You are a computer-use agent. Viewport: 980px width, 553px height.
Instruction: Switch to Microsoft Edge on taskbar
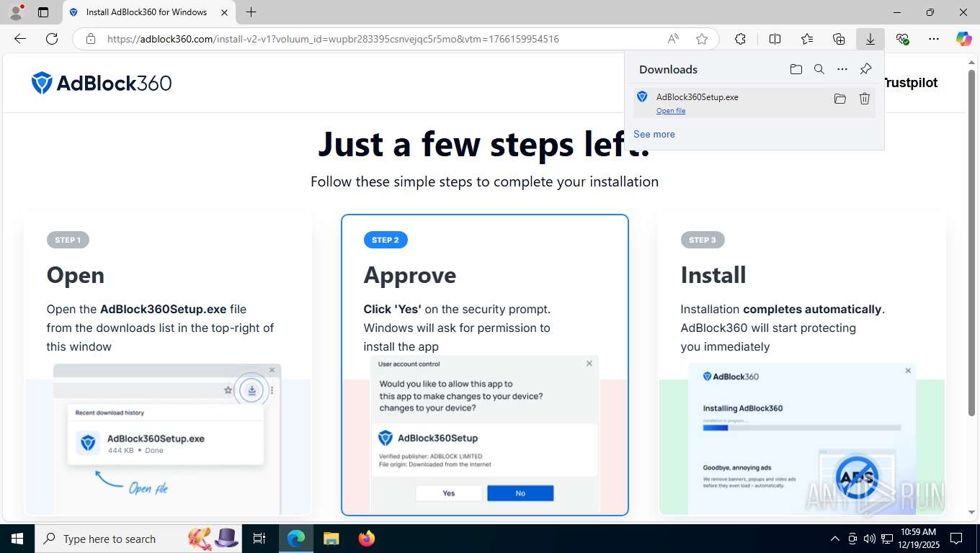(296, 539)
